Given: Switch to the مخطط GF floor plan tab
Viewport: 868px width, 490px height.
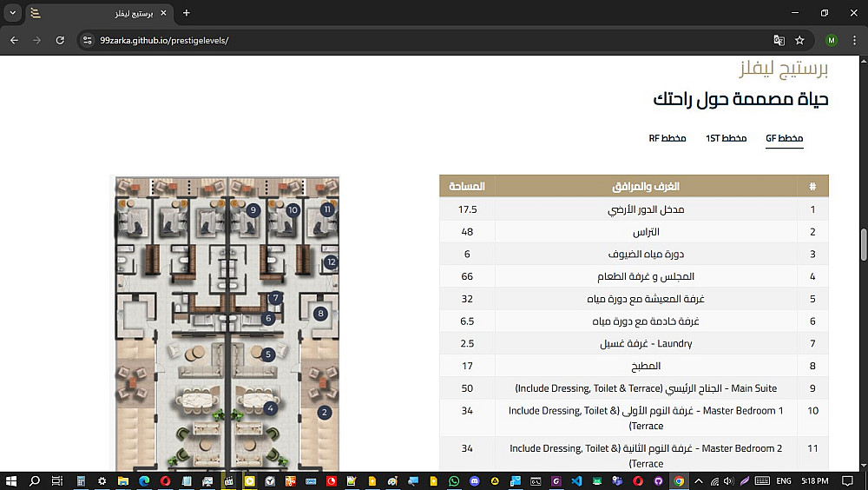Looking at the screenshot, I should [x=785, y=139].
